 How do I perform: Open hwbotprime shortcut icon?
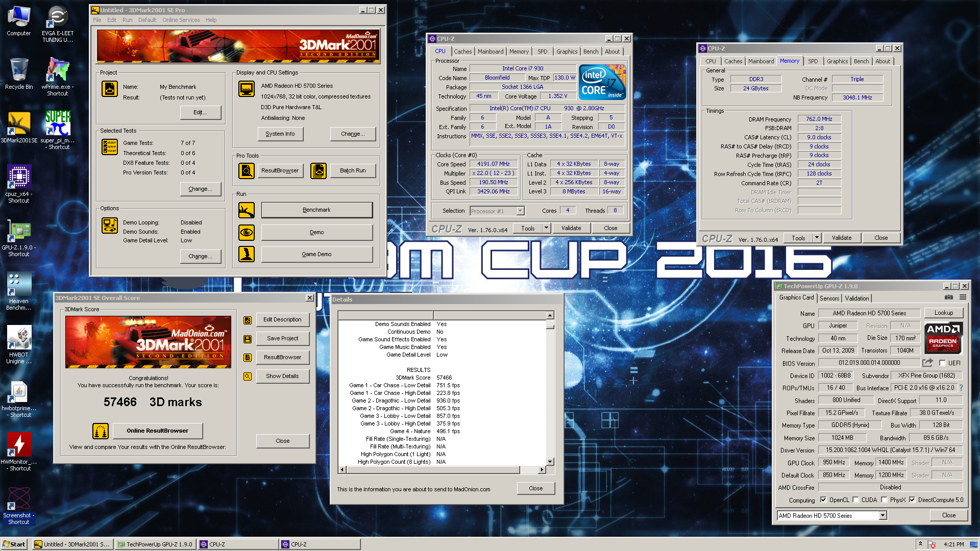click(19, 399)
